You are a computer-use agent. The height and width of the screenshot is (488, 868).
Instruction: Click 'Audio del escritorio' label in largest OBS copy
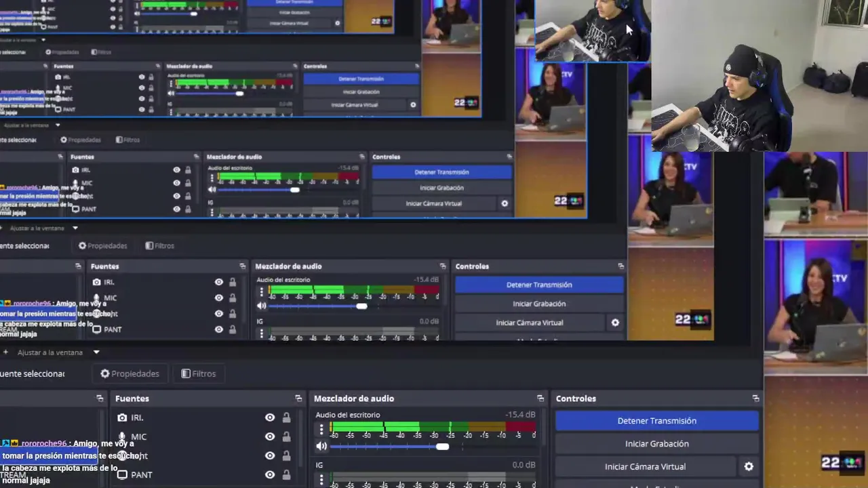pyautogui.click(x=348, y=415)
